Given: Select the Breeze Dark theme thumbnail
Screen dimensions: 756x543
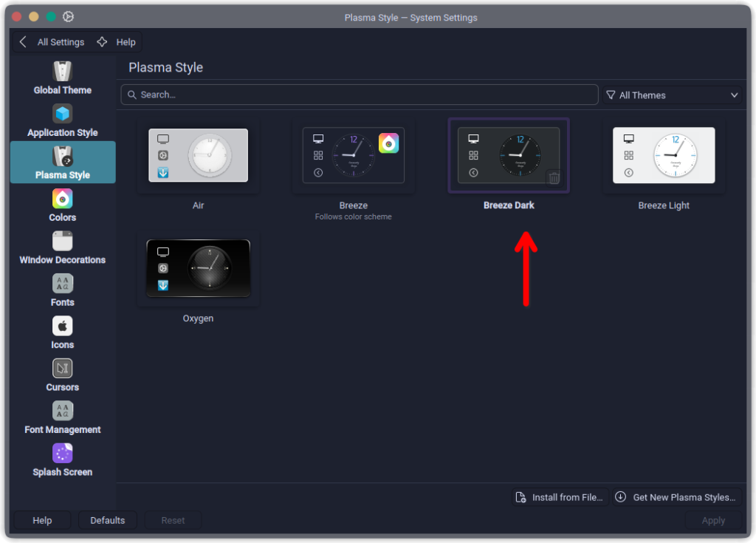Looking at the screenshot, I should [509, 155].
